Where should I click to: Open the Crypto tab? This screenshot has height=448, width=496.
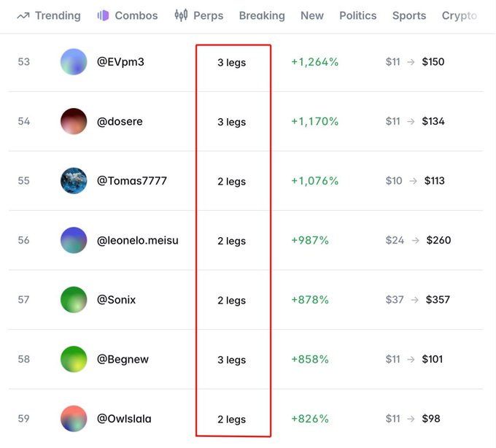pos(460,15)
